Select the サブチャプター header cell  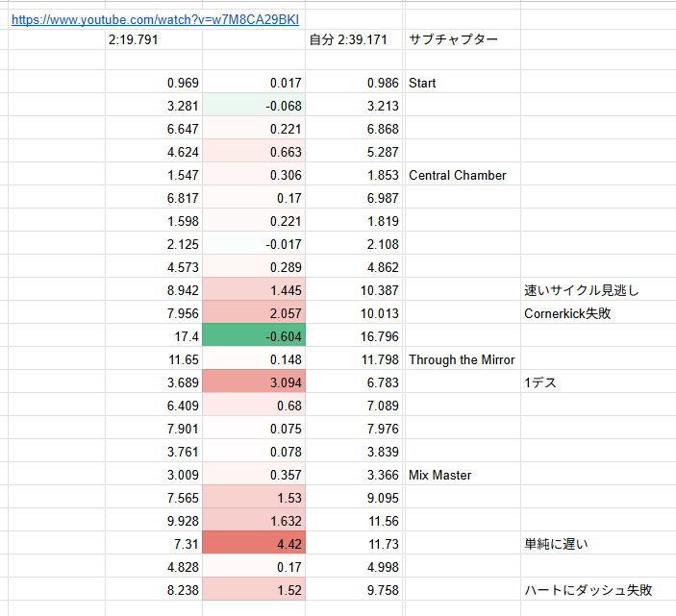(x=463, y=39)
